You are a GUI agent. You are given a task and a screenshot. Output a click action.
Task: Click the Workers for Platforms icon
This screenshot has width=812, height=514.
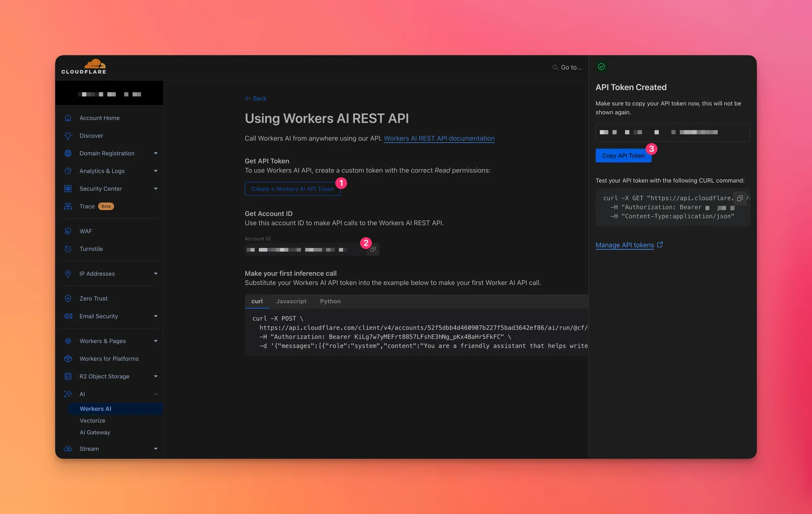coord(68,358)
